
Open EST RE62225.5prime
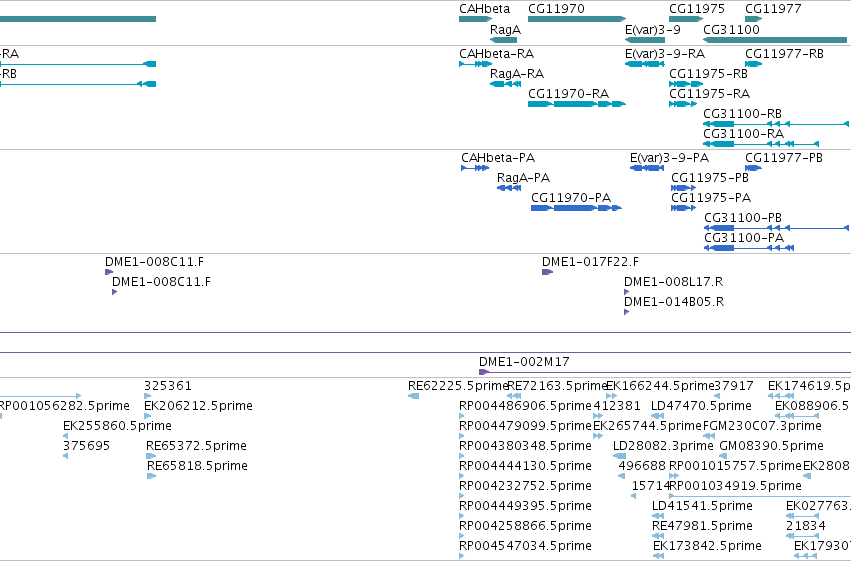(x=414, y=396)
